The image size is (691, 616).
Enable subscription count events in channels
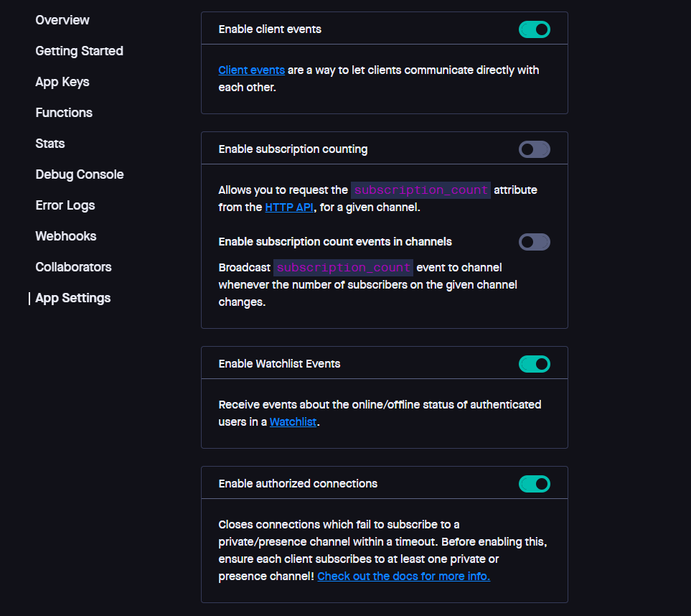point(534,242)
